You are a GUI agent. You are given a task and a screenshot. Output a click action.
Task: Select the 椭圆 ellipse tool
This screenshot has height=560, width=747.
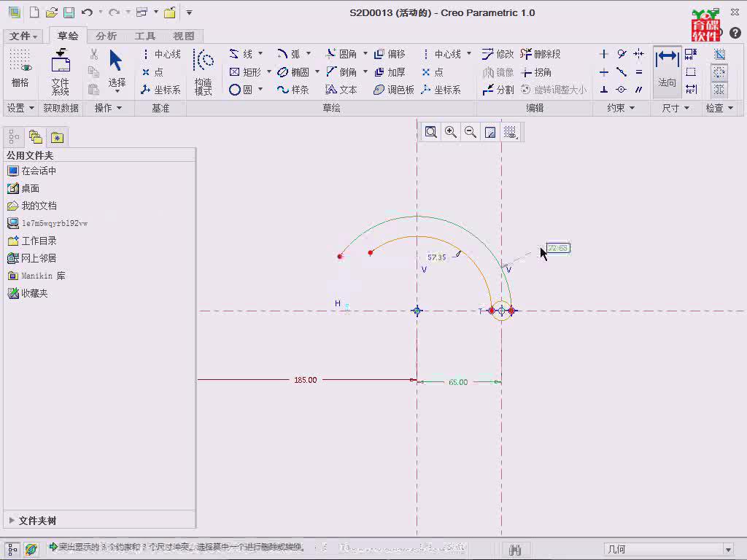(293, 72)
